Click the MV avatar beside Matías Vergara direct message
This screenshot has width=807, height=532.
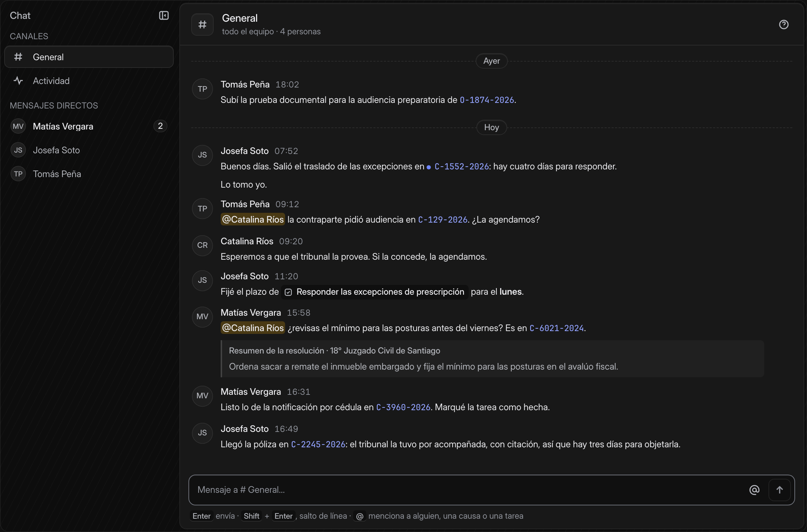click(18, 126)
